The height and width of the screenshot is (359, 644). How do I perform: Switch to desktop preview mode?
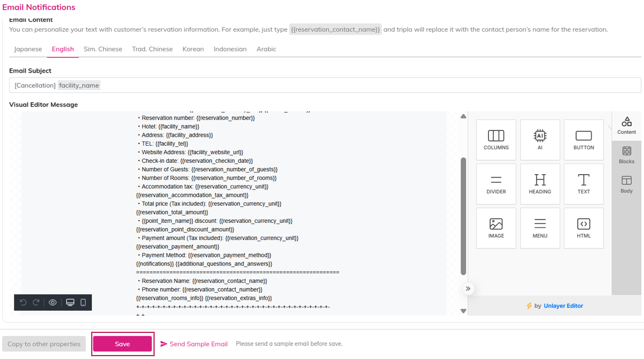tap(70, 302)
